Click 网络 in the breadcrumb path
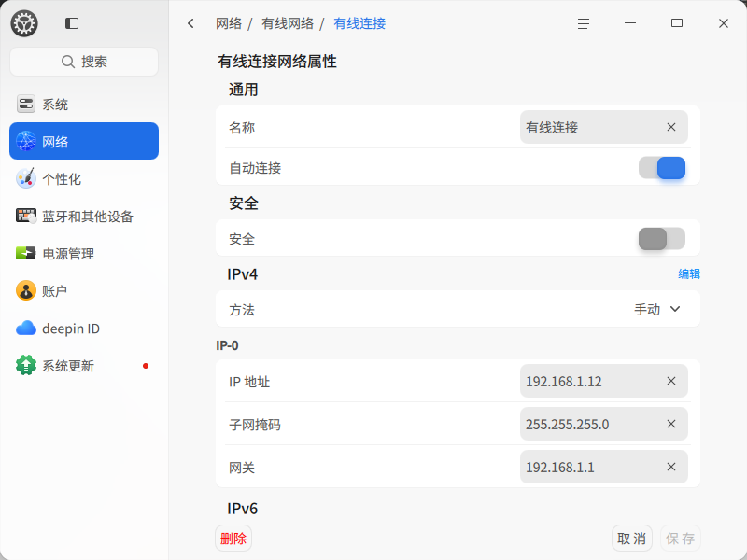This screenshot has width=747, height=560. (x=229, y=23)
